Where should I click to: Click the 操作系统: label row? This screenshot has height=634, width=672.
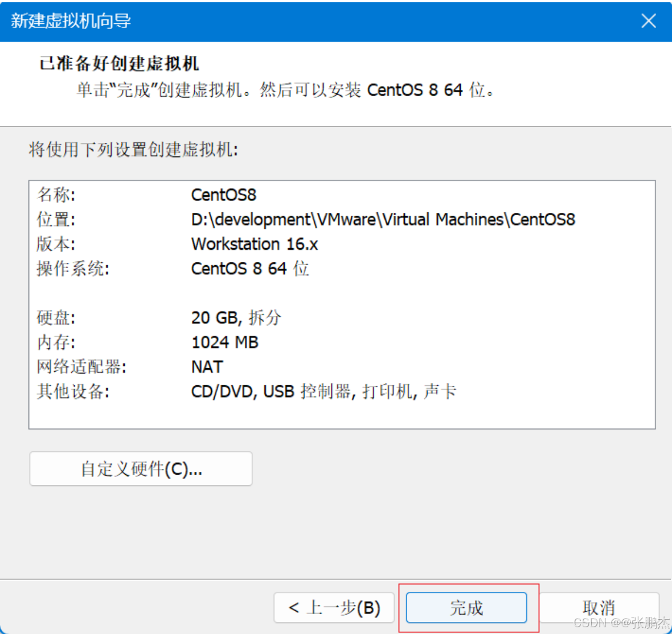pyautogui.click(x=73, y=269)
